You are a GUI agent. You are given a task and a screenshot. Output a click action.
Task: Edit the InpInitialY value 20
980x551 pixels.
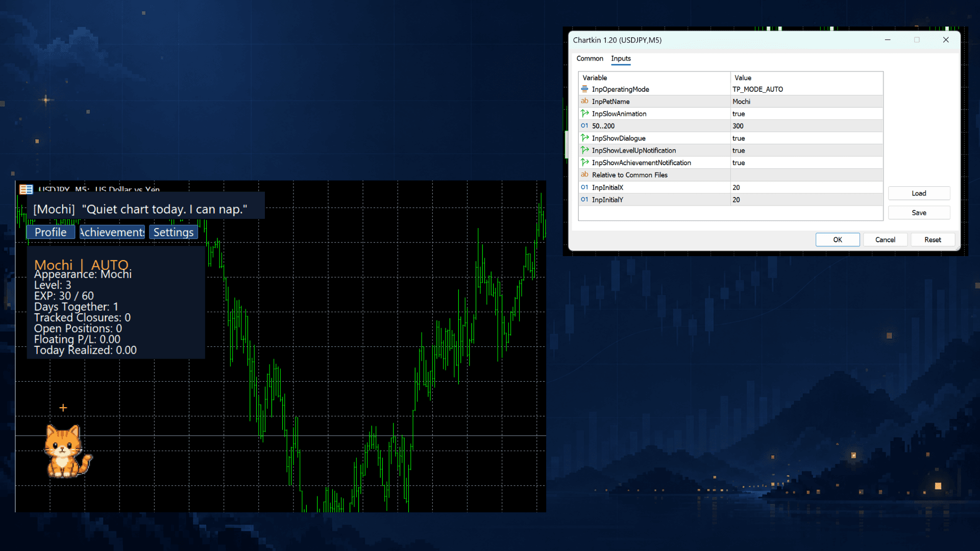(806, 199)
